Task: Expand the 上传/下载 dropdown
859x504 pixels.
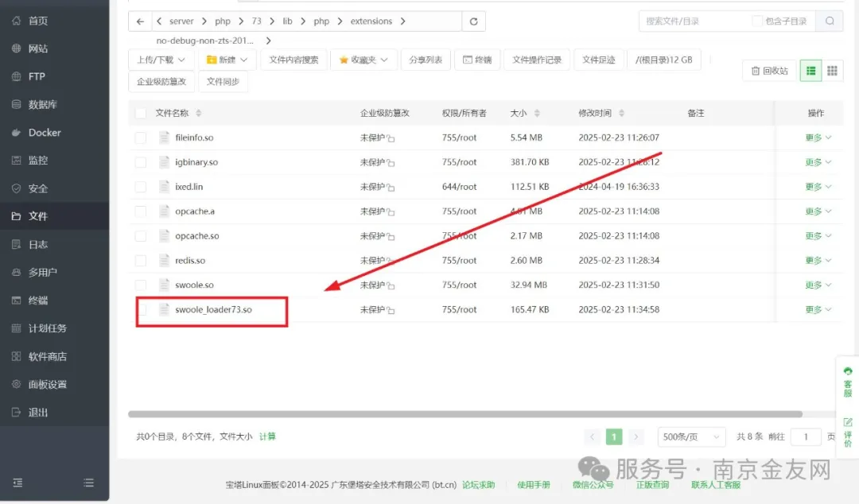Action: (x=161, y=60)
